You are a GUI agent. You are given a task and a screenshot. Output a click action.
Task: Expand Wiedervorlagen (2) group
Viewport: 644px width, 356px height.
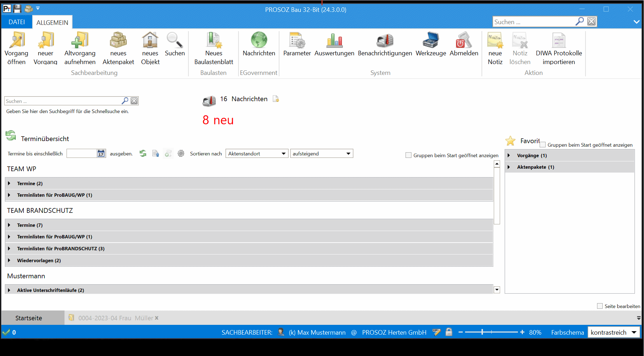pos(9,260)
